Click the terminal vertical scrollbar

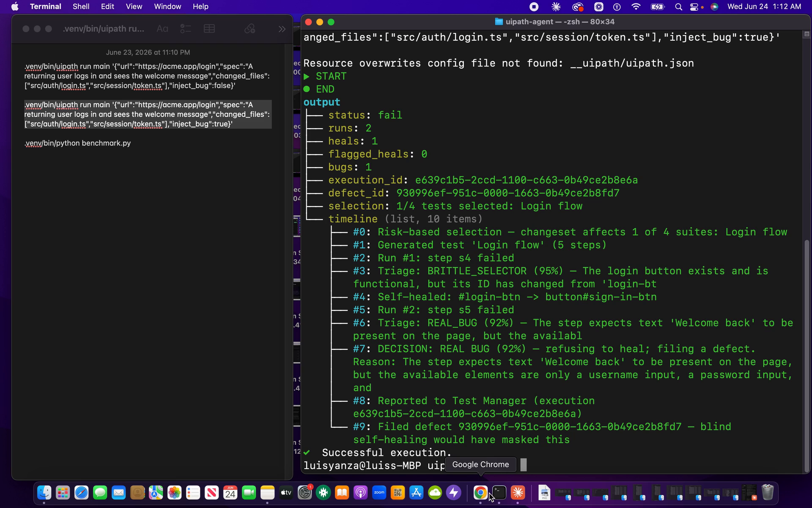point(807,356)
